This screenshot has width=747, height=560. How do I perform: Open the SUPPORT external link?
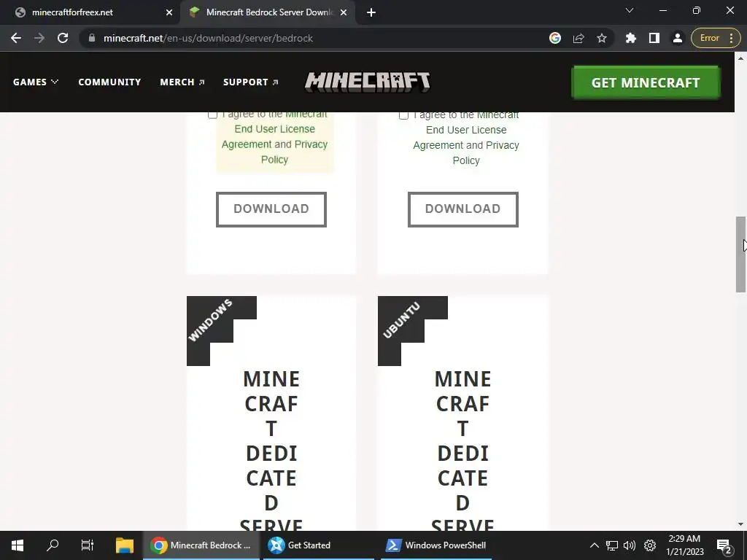click(251, 82)
